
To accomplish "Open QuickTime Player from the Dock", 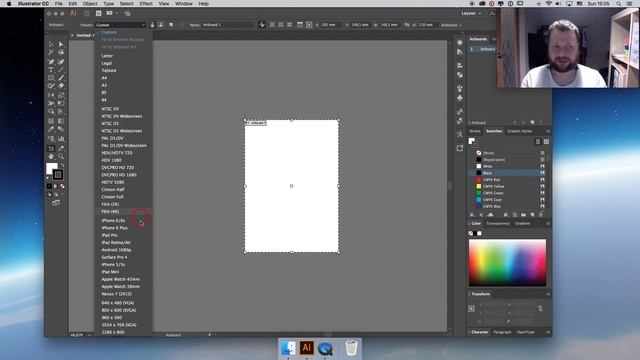I will tap(325, 349).
